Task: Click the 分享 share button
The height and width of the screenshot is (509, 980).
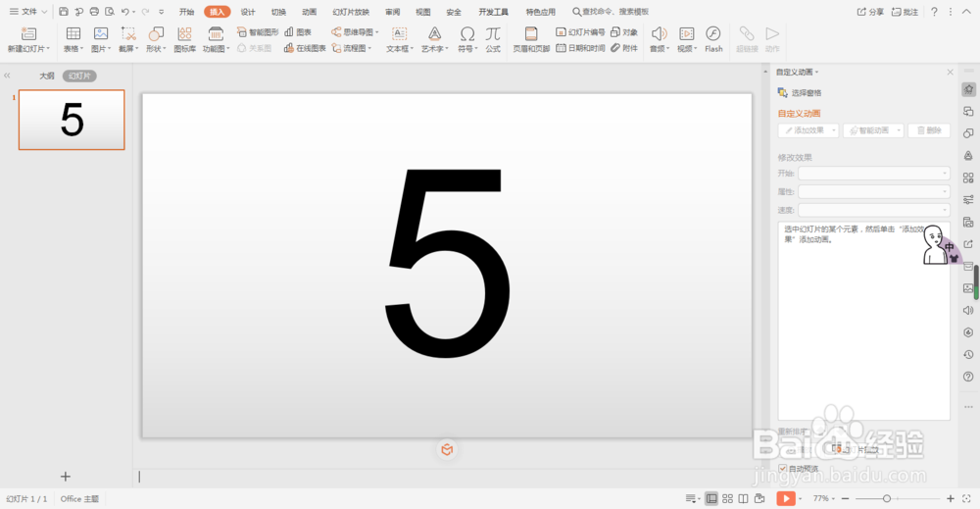Action: [x=870, y=11]
